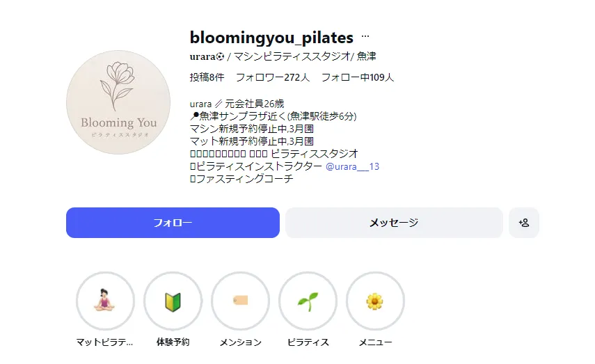The image size is (595, 364).
Task: Click the ピラティス highlight label text
Action: 308,342
